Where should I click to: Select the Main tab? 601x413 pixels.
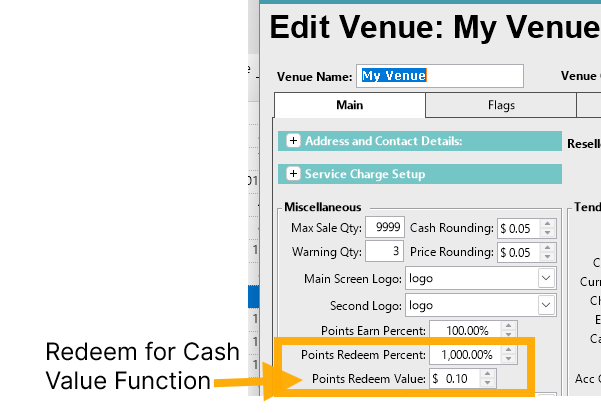349,105
